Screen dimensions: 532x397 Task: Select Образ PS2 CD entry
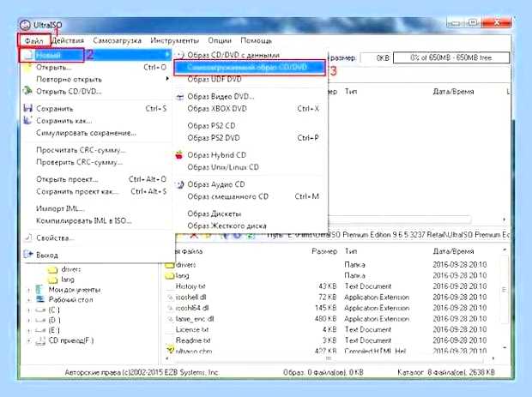tap(250, 125)
